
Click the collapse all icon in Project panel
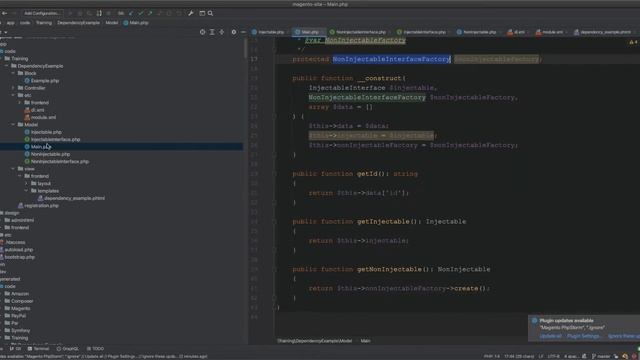pos(222,32)
